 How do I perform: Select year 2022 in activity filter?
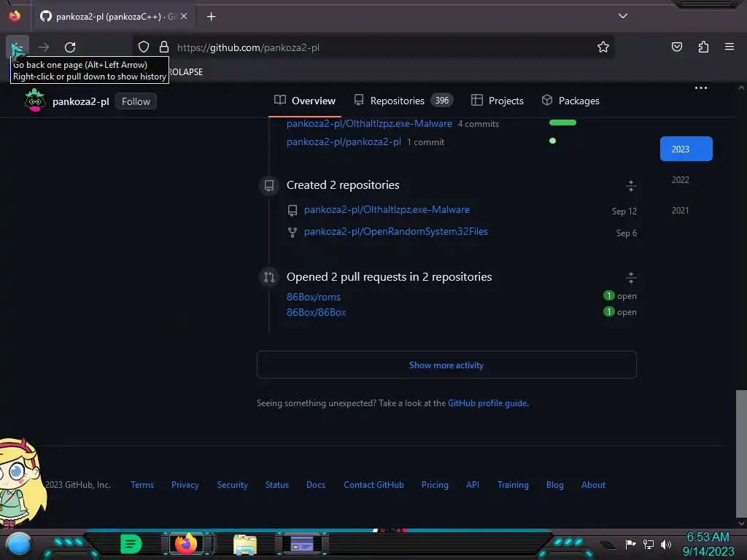click(681, 180)
